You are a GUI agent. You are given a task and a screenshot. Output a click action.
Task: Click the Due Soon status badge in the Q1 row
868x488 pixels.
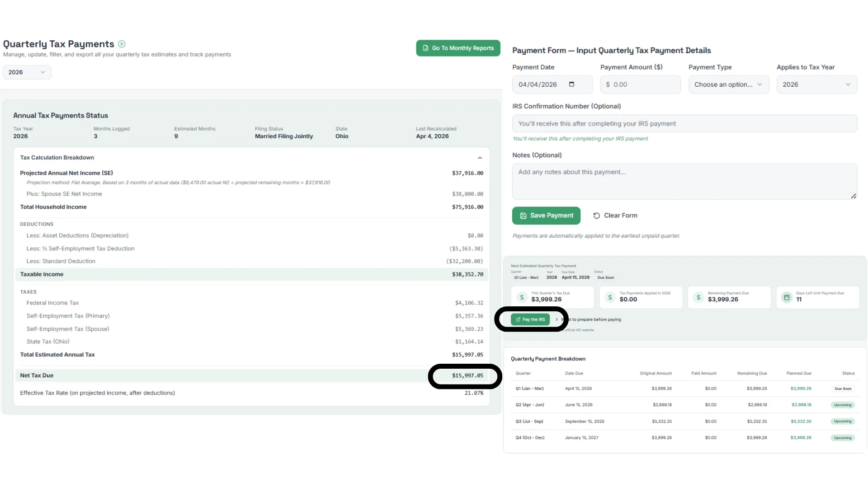(x=843, y=389)
